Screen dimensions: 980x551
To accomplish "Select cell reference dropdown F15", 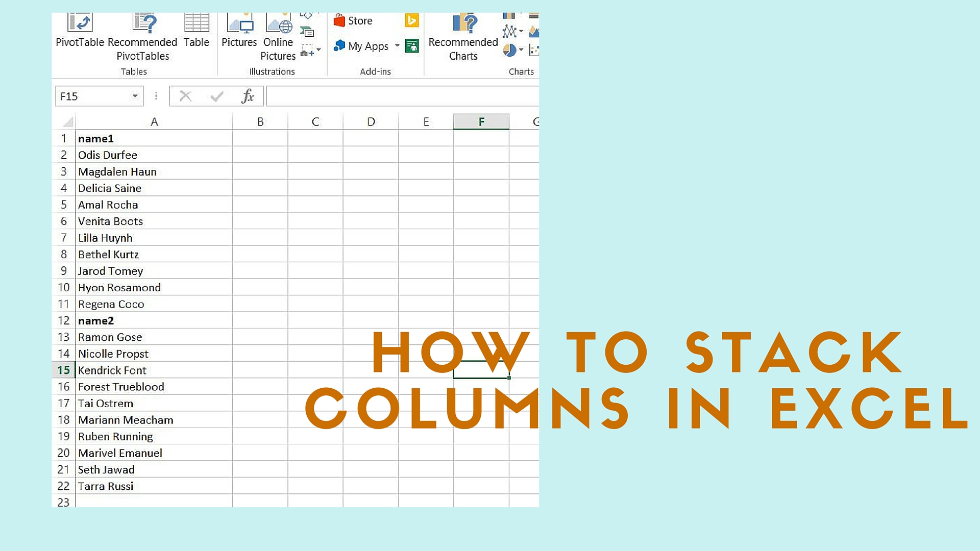I will tap(134, 95).
